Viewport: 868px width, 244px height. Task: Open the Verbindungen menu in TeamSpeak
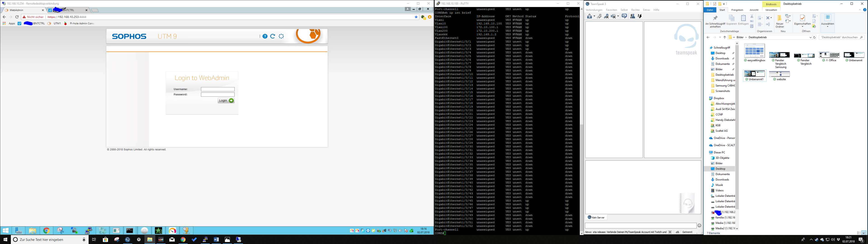coord(594,10)
